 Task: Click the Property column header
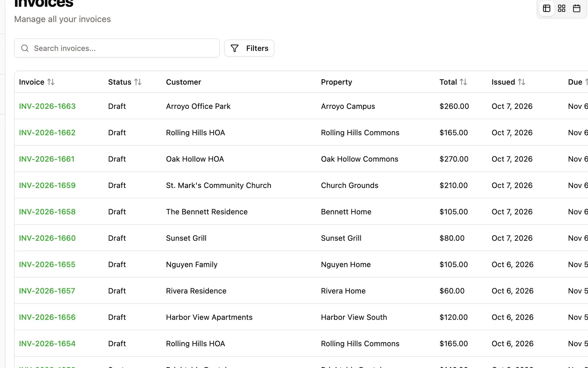click(336, 82)
